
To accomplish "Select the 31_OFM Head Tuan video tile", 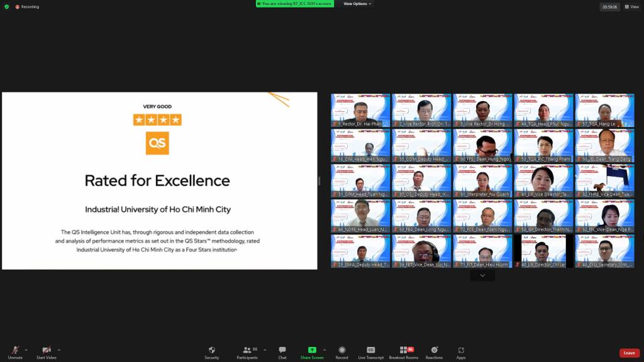I will coord(360,181).
